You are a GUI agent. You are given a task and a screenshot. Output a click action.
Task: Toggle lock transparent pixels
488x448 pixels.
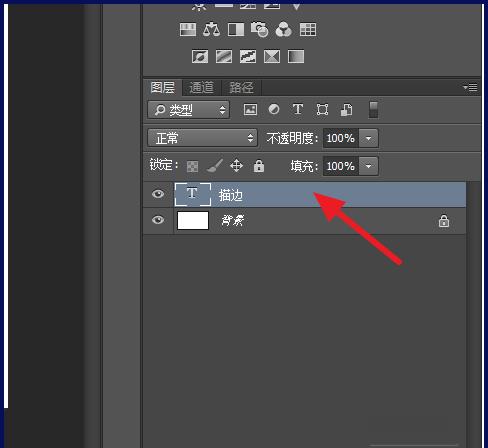pyautogui.click(x=192, y=166)
